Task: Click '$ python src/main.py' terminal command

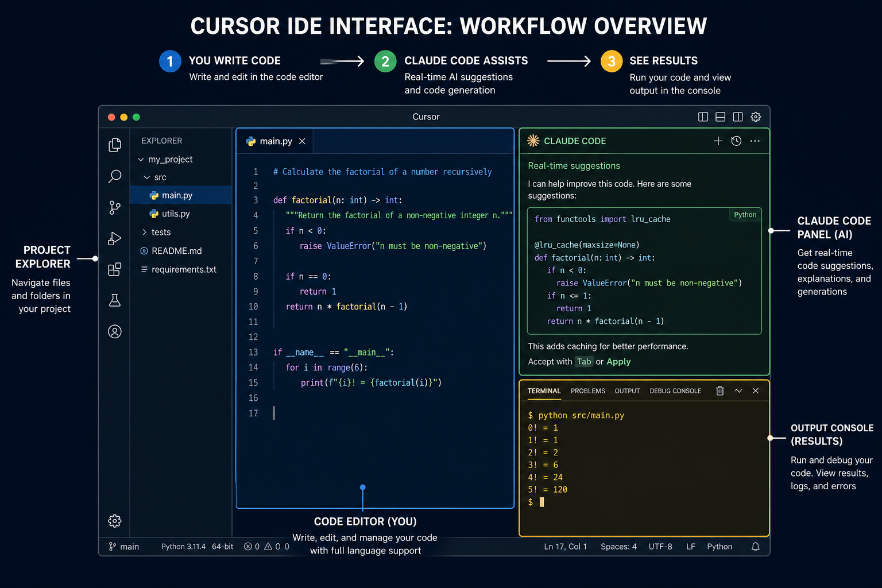Action: pos(576,415)
